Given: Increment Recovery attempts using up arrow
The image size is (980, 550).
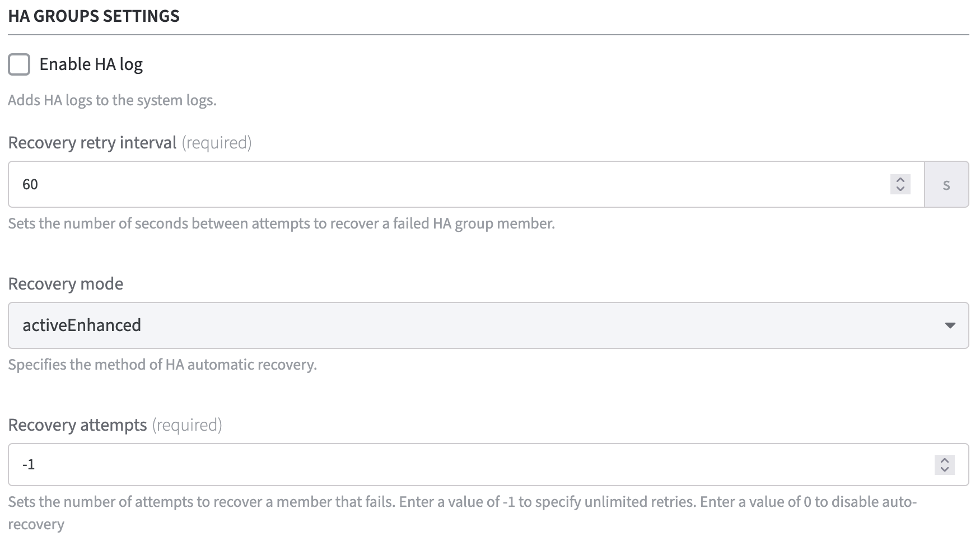Looking at the screenshot, I should click(944, 460).
